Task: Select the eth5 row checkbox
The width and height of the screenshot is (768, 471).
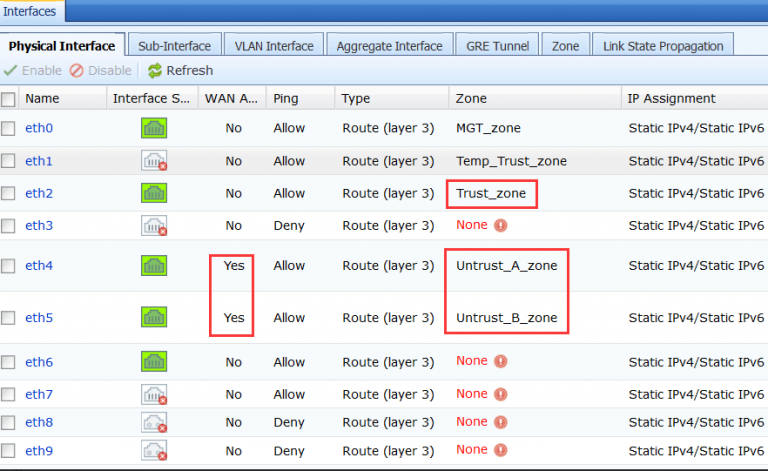Action: pyautogui.click(x=9, y=318)
